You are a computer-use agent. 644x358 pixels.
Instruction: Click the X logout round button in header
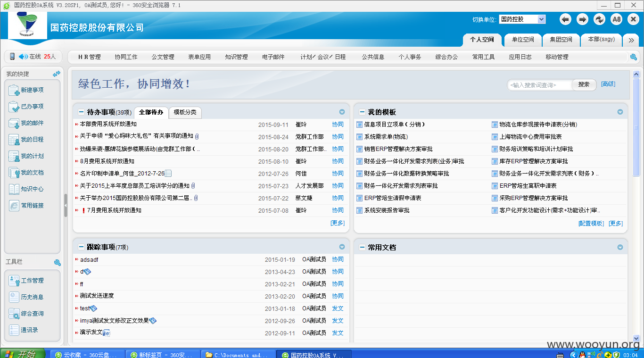point(633,19)
